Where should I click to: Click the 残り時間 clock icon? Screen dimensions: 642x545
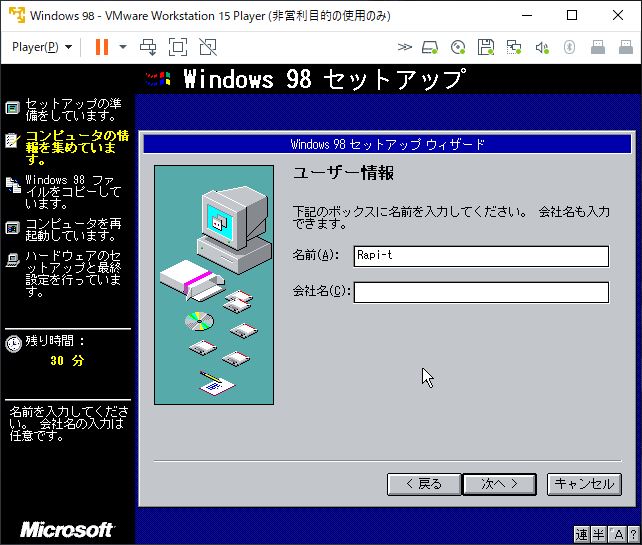coord(14,344)
